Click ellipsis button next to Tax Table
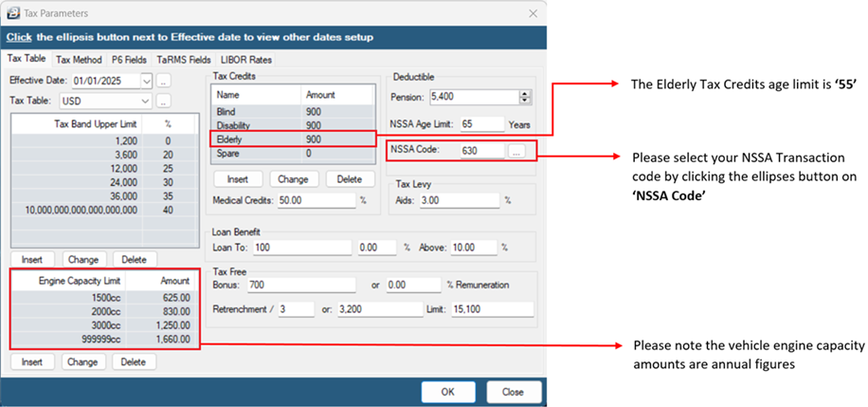Screen dimensions: 868x407 [x=163, y=102]
